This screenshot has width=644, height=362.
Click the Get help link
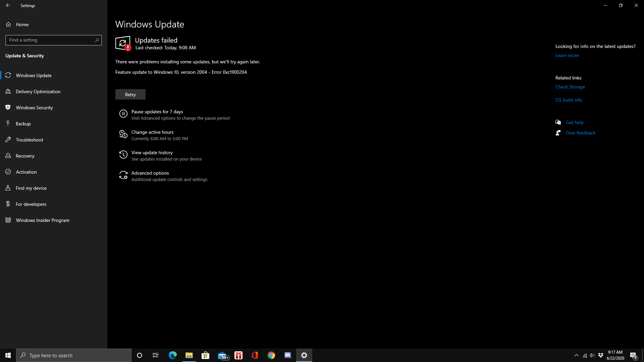575,122
